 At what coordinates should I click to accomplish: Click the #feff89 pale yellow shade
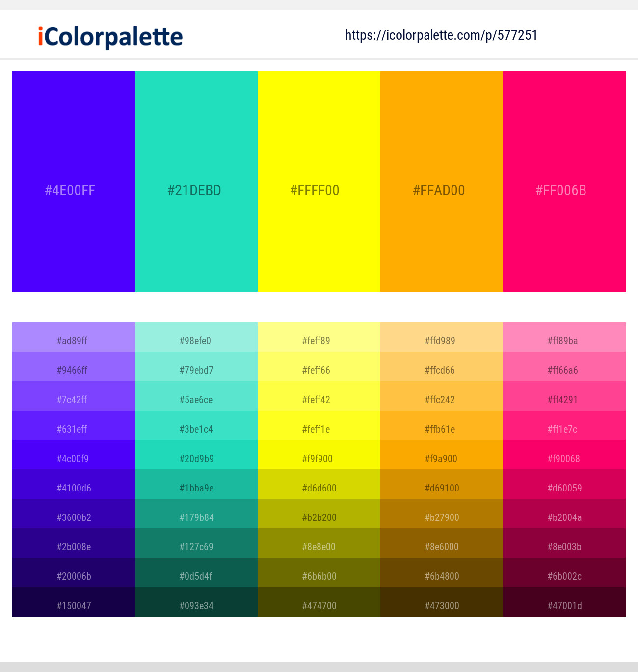click(319, 340)
